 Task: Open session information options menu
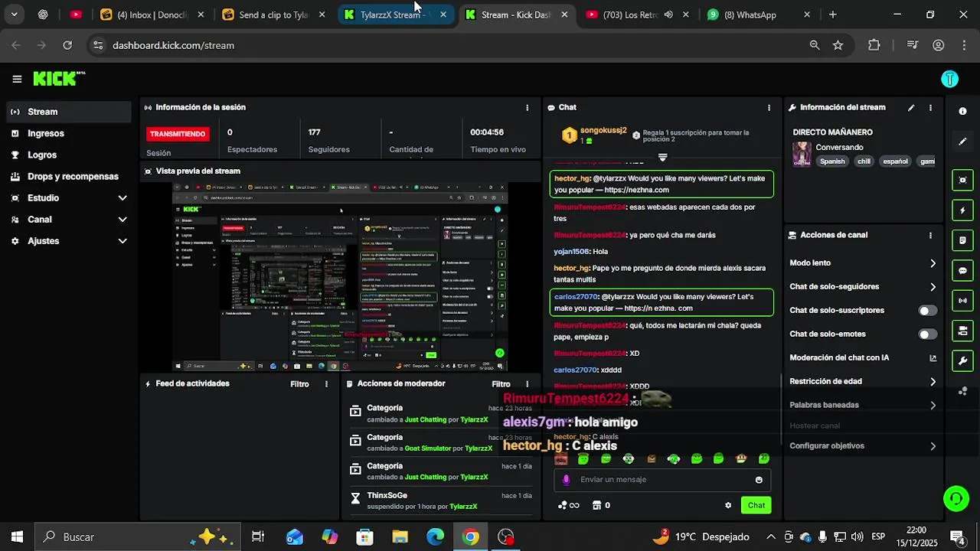pos(527,108)
